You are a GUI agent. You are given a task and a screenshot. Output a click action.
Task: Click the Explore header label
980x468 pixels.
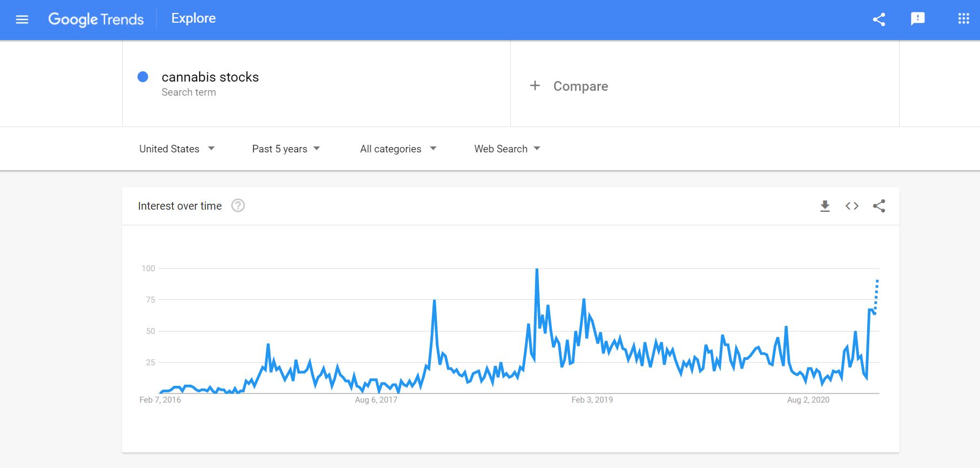tap(194, 18)
